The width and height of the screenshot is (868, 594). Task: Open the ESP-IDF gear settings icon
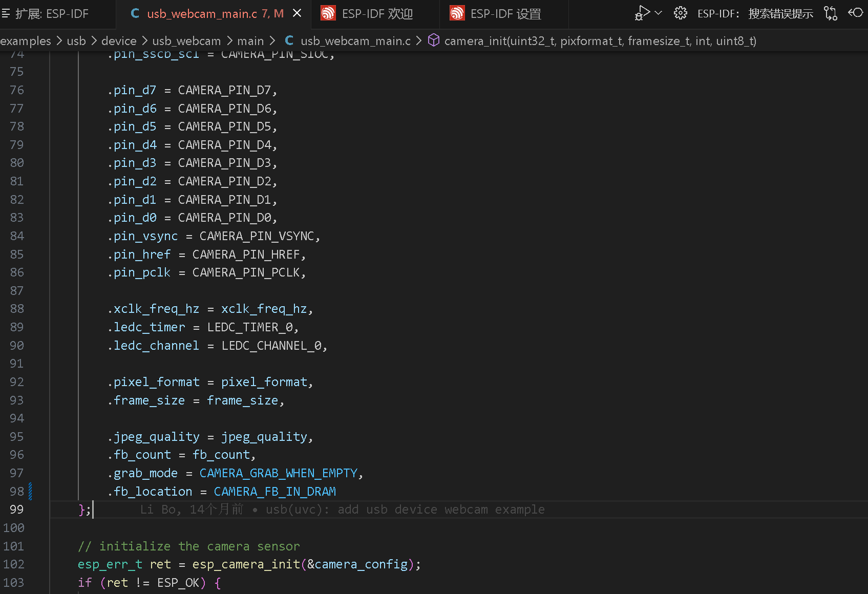tap(681, 13)
